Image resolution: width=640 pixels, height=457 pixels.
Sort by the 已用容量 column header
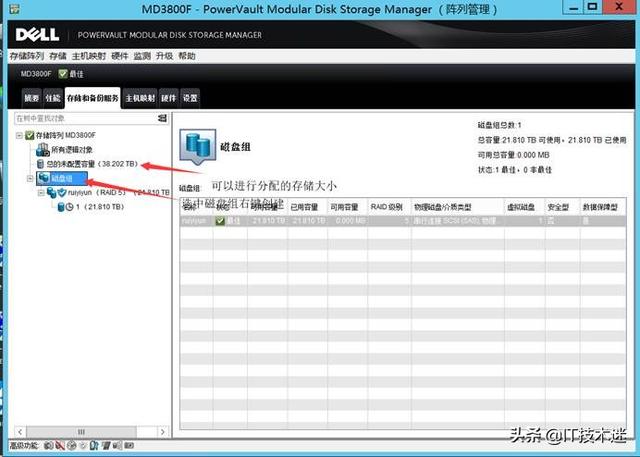coord(307,207)
